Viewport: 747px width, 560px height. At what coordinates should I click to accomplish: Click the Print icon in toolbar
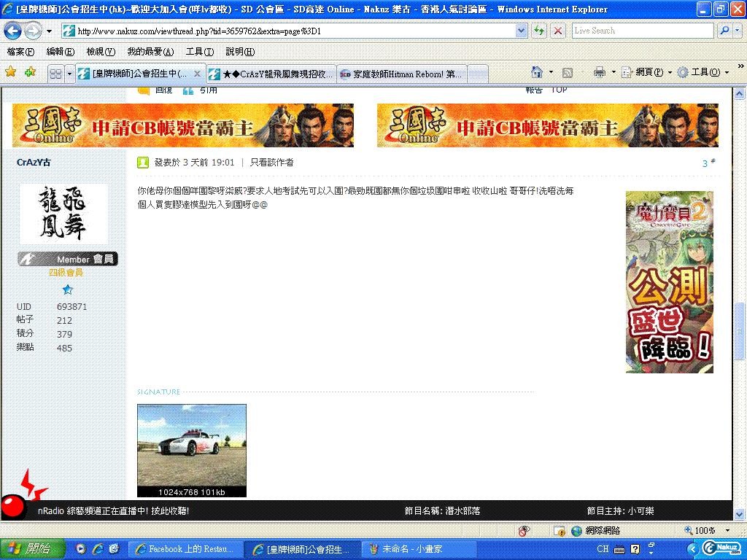coord(600,72)
